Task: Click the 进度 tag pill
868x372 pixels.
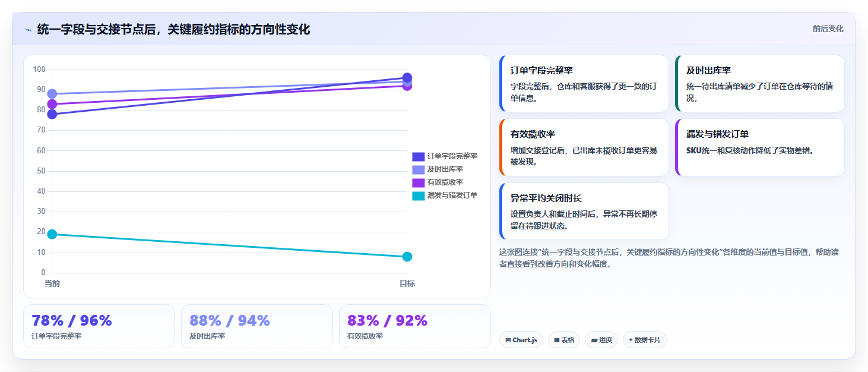Action: coord(601,340)
